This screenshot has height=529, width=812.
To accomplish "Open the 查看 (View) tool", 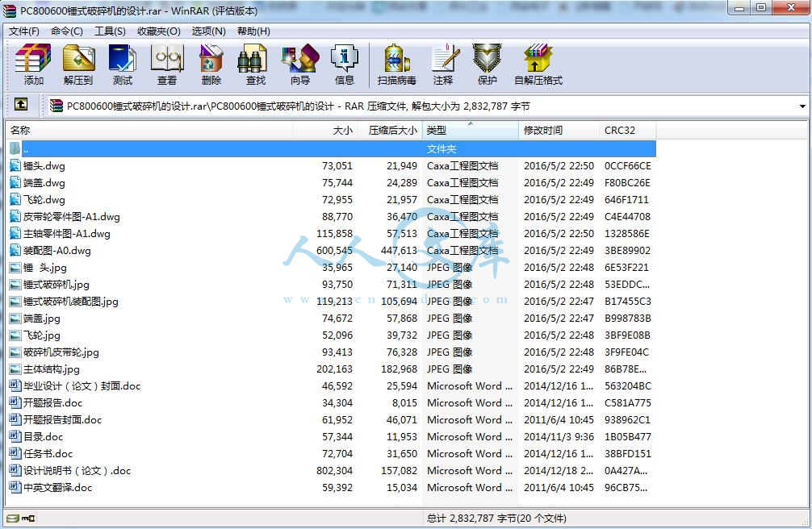I will point(167,65).
